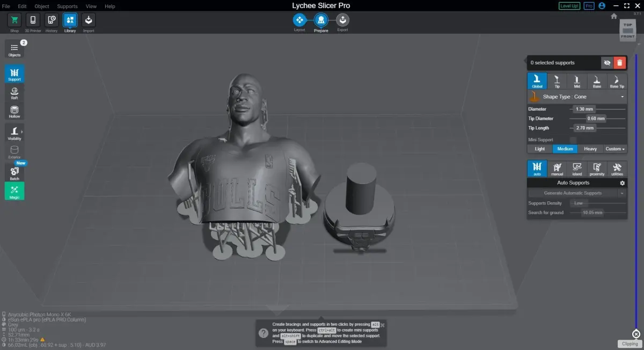Open the Exterior tool
Viewport: 644px width, 350px height.
click(x=14, y=152)
